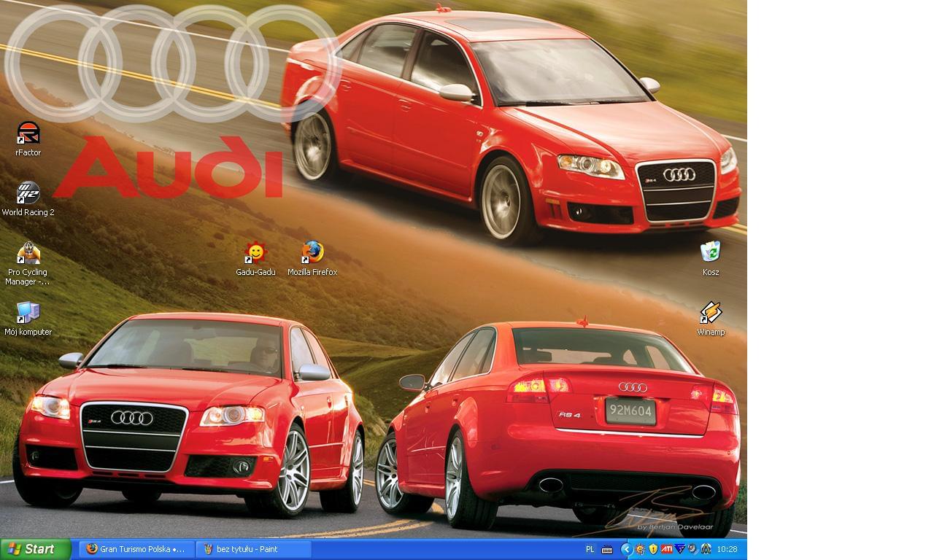Select the Winamp desktop shortcut
Screen dimensions: 934x560
point(711,319)
